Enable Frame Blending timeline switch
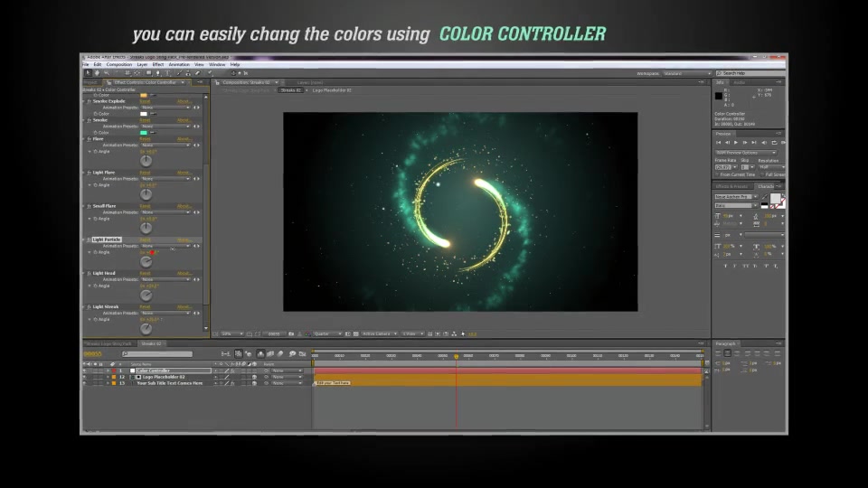The width and height of the screenshot is (868, 488). click(x=270, y=353)
